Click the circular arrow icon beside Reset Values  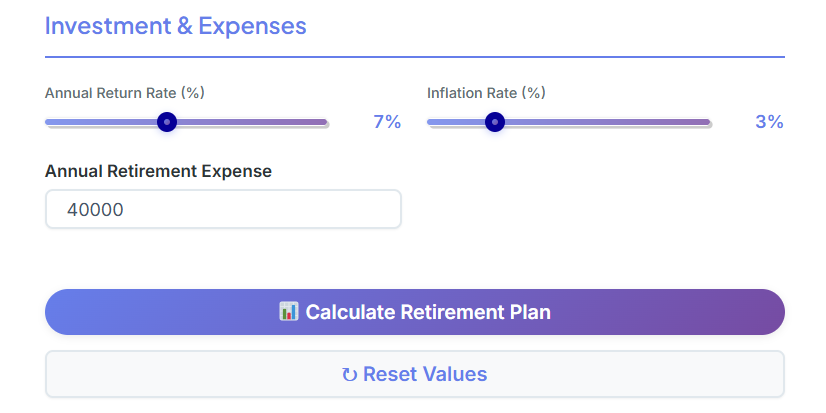click(349, 375)
